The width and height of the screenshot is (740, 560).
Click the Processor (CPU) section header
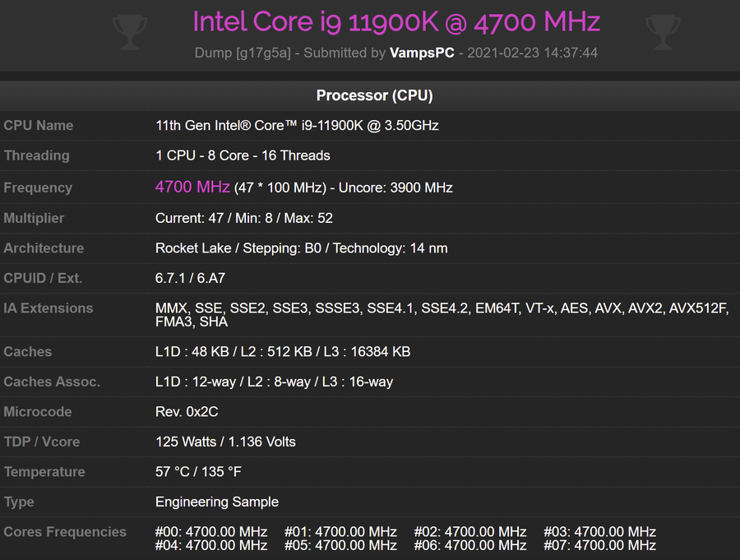[374, 95]
